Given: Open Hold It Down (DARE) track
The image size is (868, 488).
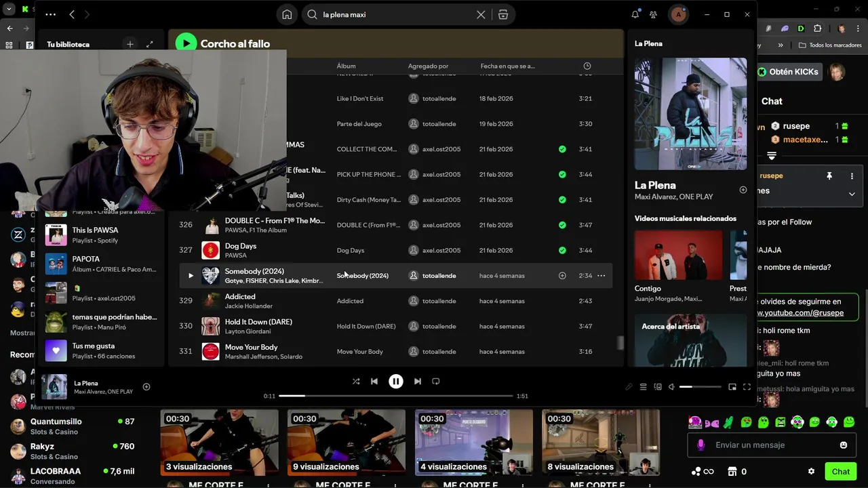Looking at the screenshot, I should pyautogui.click(x=258, y=322).
